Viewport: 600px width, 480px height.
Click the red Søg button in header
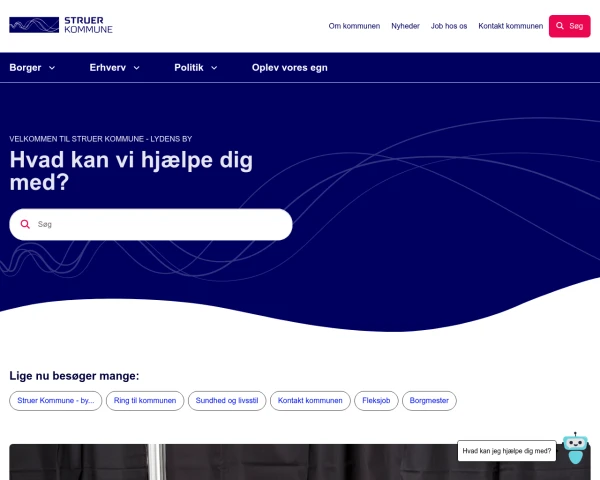[569, 26]
